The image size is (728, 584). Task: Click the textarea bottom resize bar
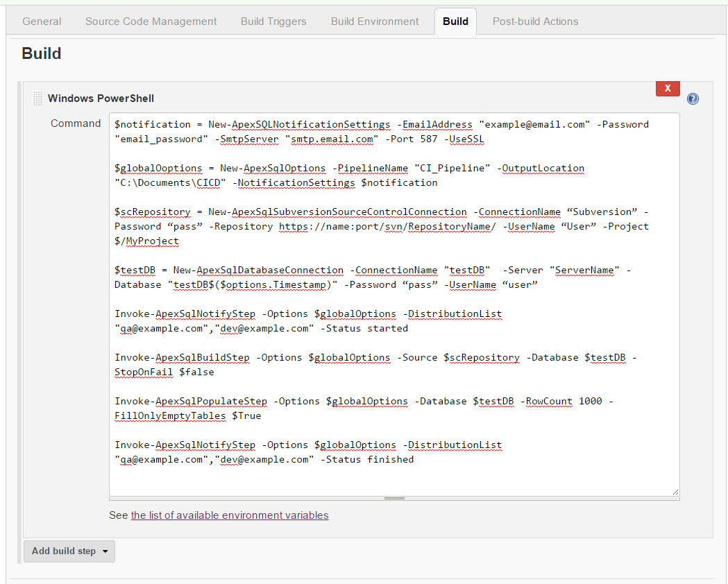(394, 498)
